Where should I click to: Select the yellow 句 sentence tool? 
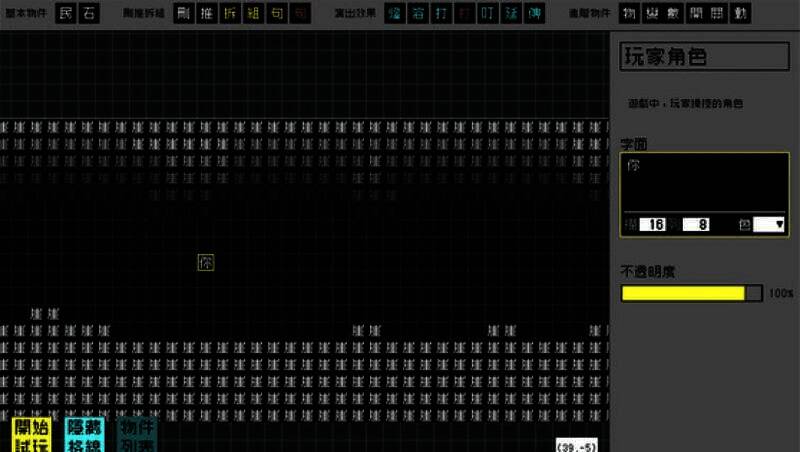277,14
